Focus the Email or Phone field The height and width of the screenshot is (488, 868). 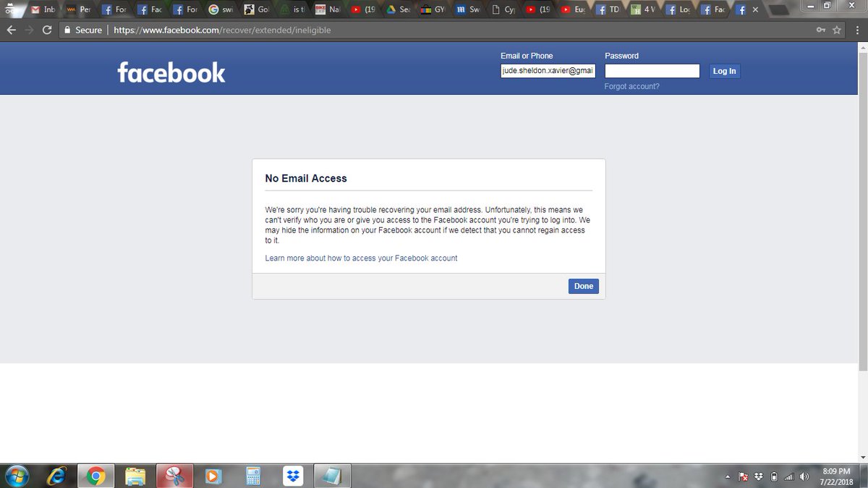pyautogui.click(x=548, y=71)
